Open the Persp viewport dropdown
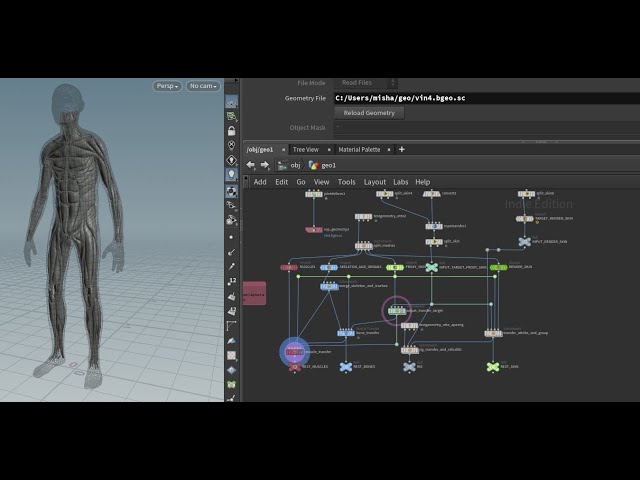Screen dimensions: 640x480 point(167,86)
